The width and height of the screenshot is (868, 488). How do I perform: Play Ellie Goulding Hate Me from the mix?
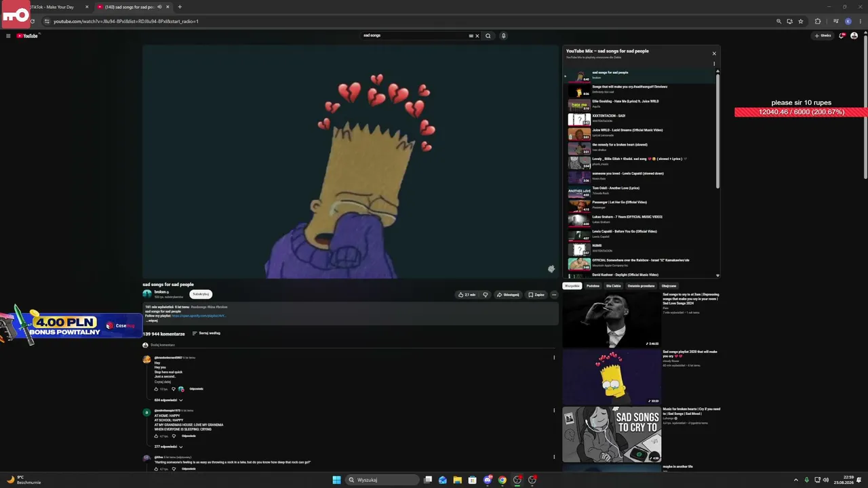coord(641,104)
